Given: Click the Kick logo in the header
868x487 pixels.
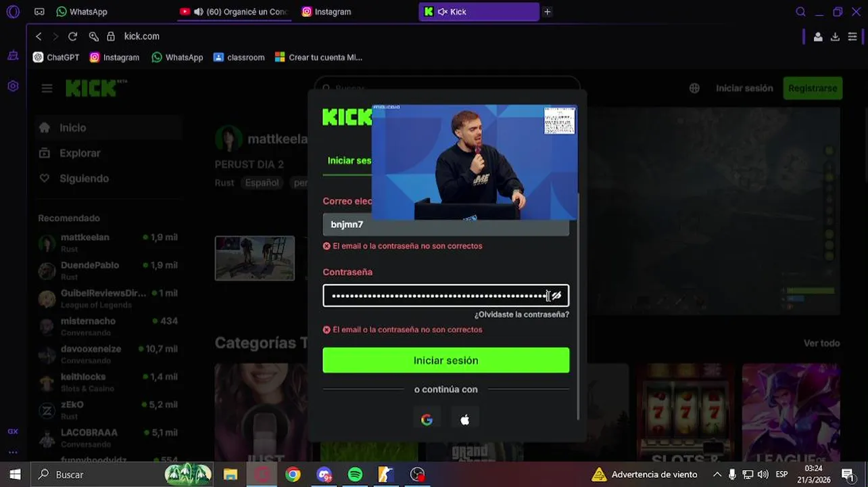Looking at the screenshot, I should (x=96, y=88).
